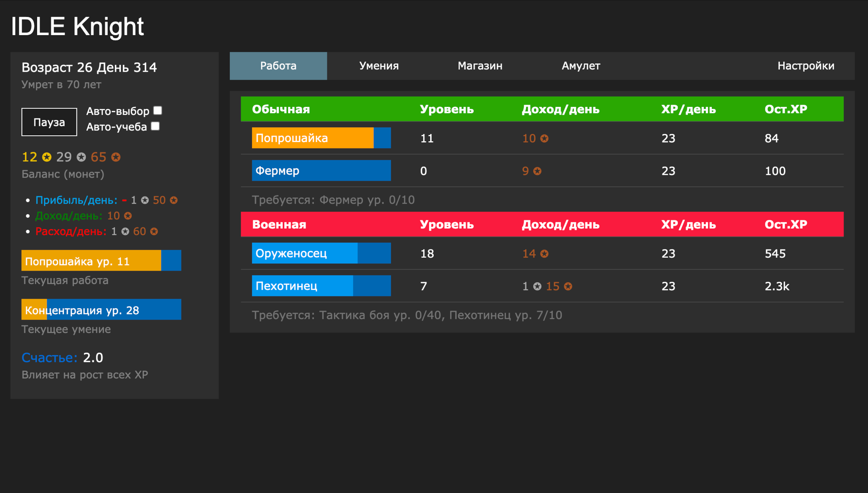Enable the Авто-выбор checkbox
This screenshot has height=493, width=868.
(157, 110)
